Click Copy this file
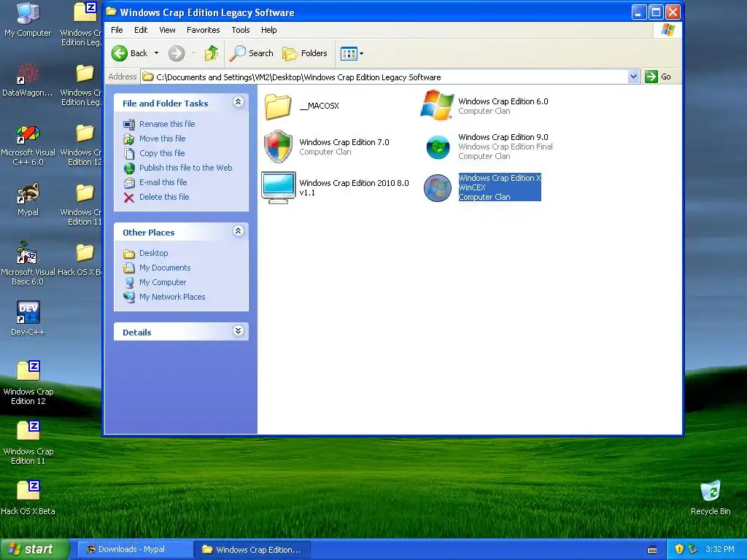The height and width of the screenshot is (560, 747). (x=162, y=153)
